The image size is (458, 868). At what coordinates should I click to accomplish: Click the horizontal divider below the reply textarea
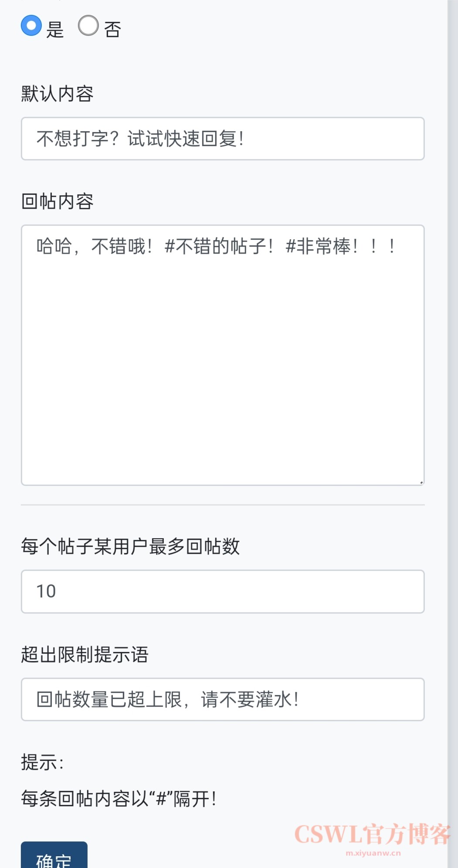click(x=223, y=505)
